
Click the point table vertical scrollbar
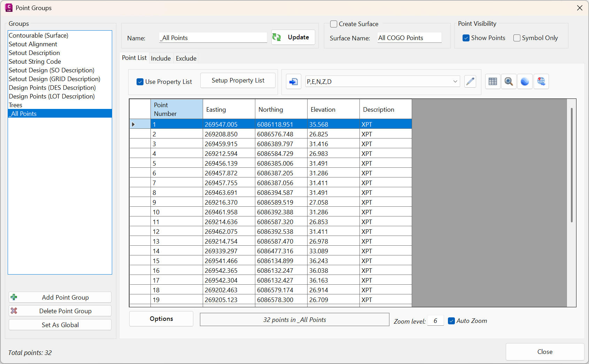pyautogui.click(x=571, y=165)
